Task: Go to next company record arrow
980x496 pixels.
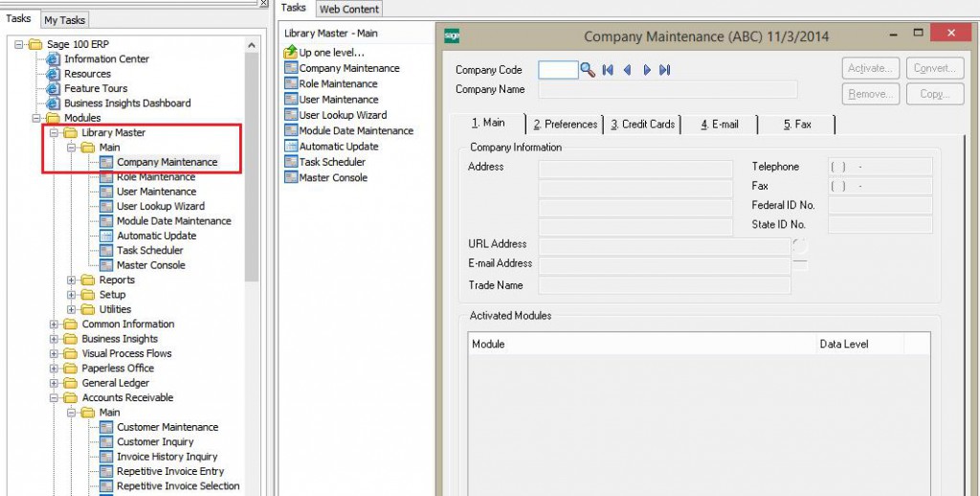Action: tap(647, 70)
